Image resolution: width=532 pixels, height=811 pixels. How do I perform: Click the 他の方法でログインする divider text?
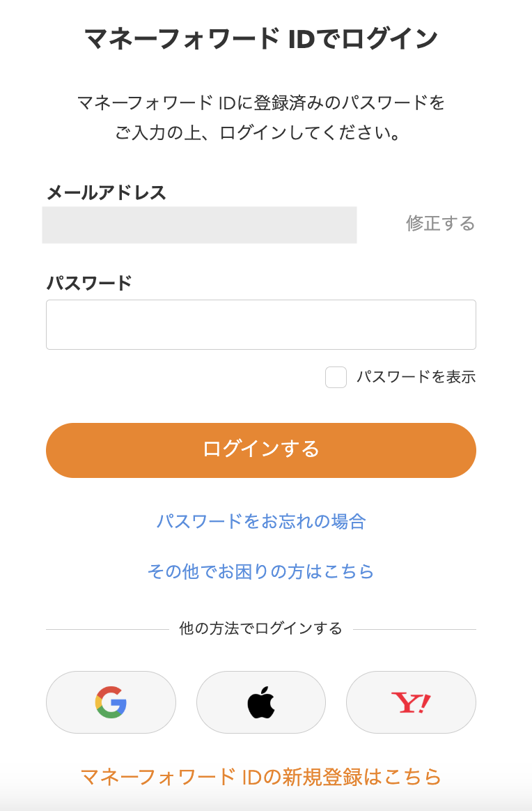tap(260, 628)
